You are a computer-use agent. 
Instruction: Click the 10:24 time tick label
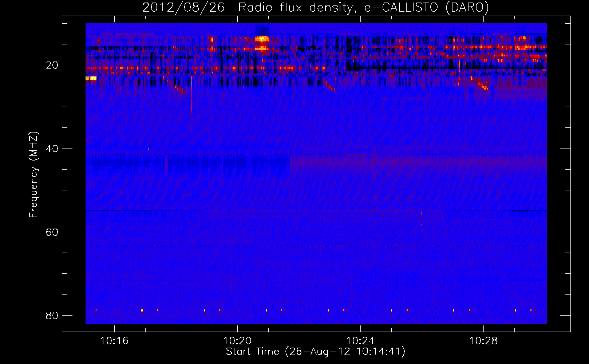(x=360, y=341)
